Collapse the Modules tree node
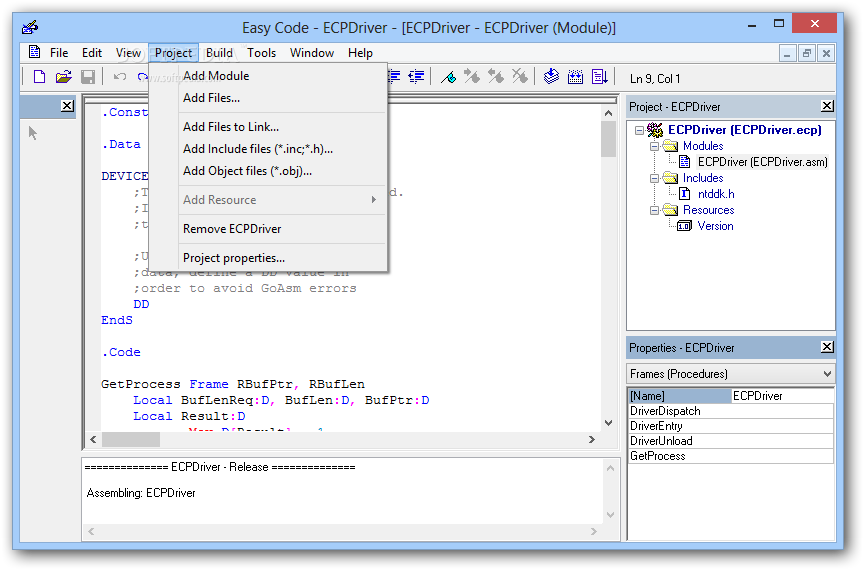Screen dimensions: 864x570 [654, 147]
